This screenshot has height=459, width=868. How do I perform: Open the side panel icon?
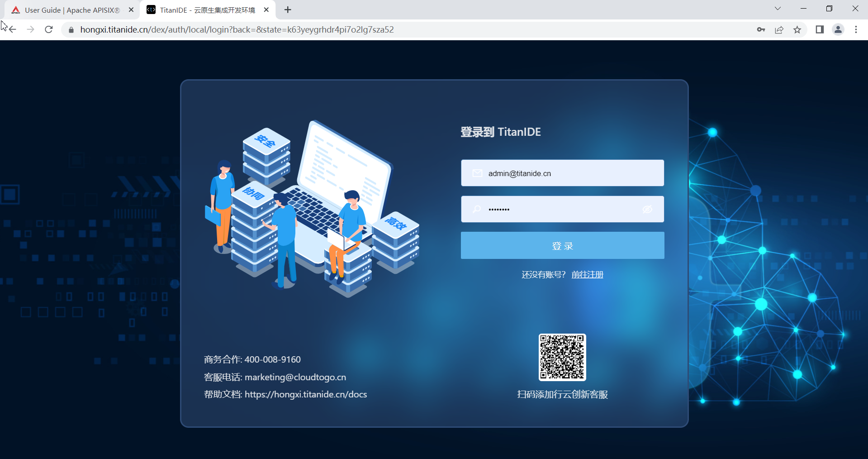point(820,29)
